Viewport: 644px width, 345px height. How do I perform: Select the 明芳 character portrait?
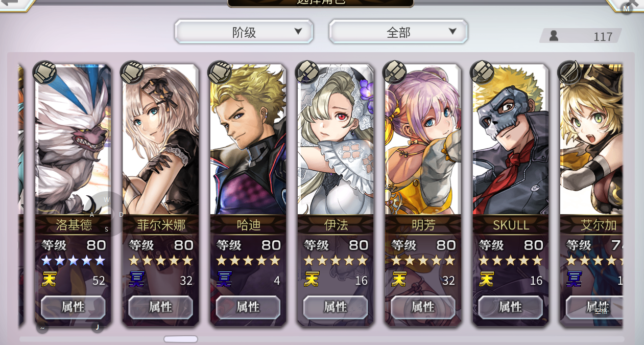(423, 139)
